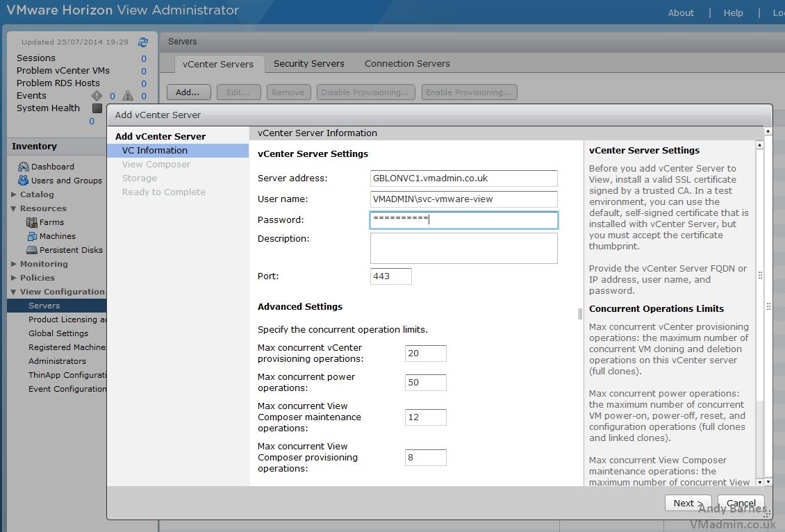Expand the Catalog tree node
This screenshot has height=532, width=785.
point(14,194)
